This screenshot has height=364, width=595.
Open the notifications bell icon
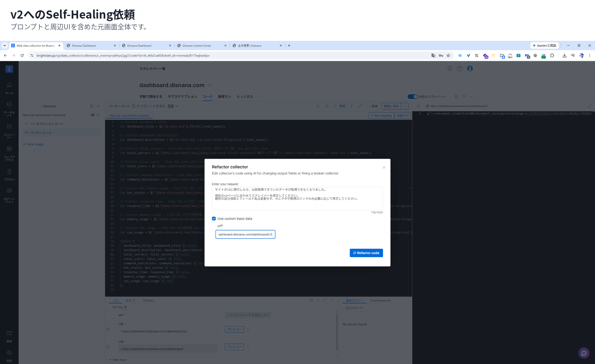coord(449,69)
